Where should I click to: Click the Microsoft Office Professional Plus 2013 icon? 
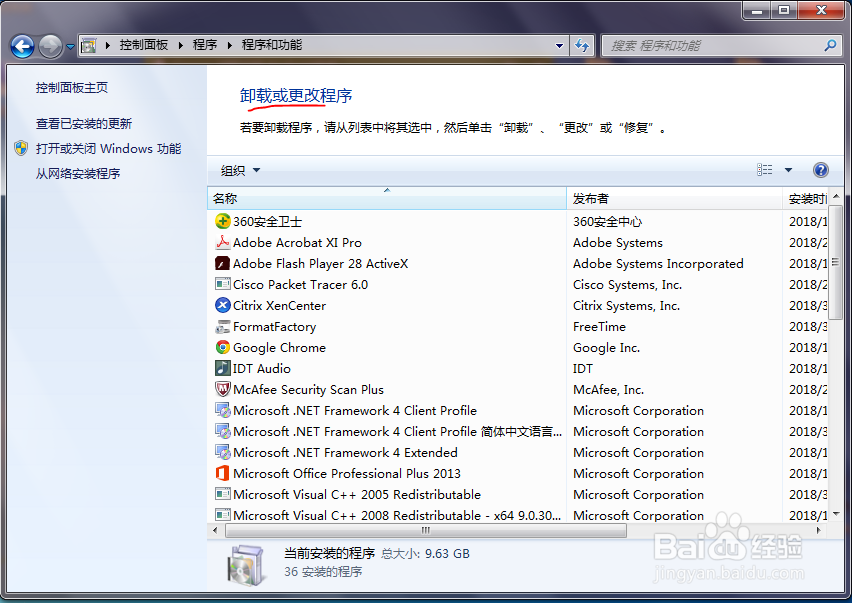click(223, 473)
